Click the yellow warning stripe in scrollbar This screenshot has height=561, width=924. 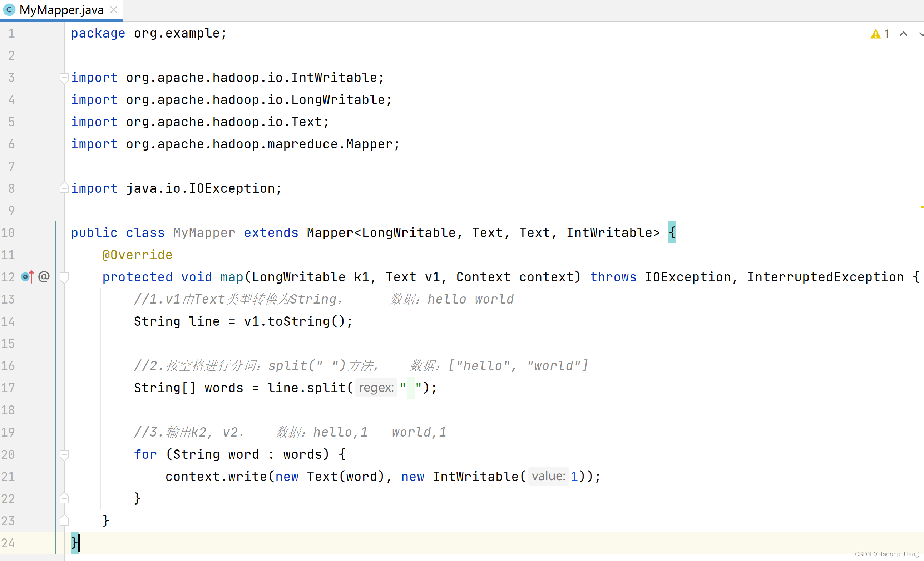922,207
